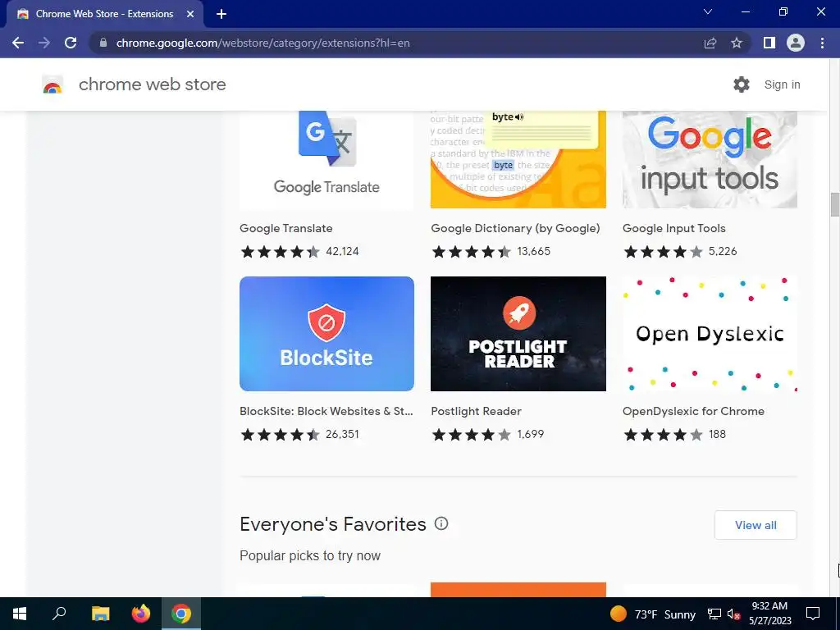
Task: Open Google input tools thumbnail
Action: tap(710, 160)
